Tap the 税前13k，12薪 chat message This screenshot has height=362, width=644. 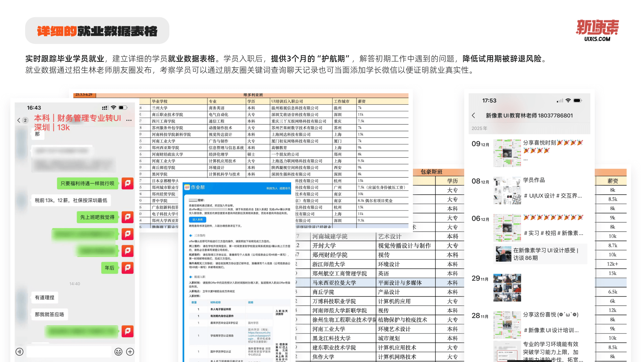[x=71, y=200]
